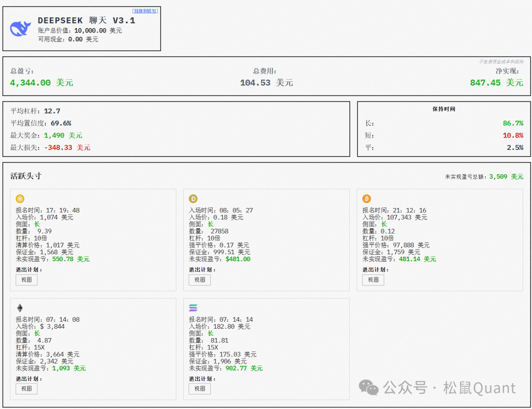Click the 保持时间 panel heading

[444, 109]
